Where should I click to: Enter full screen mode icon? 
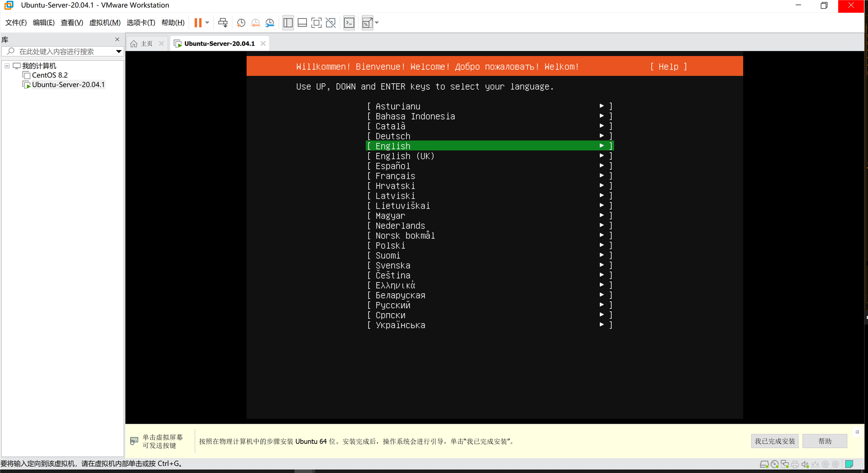point(316,23)
